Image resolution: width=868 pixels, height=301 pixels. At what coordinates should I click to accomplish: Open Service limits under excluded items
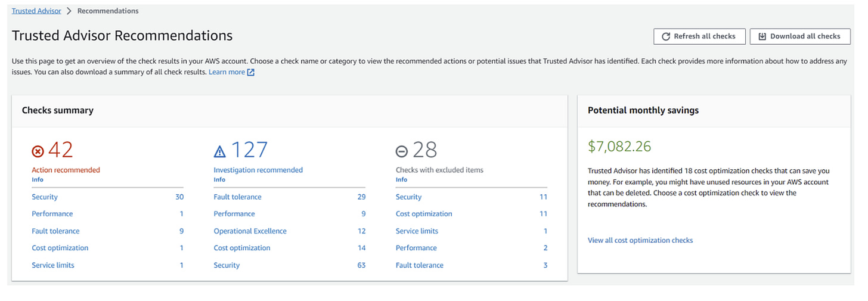(417, 231)
